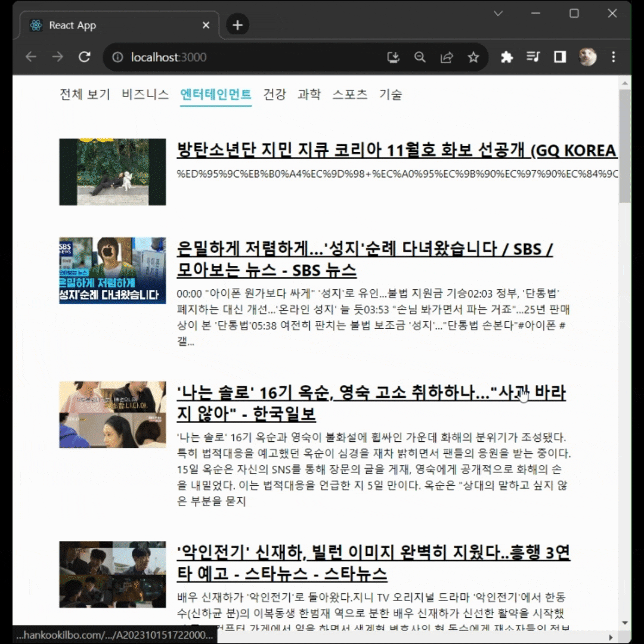This screenshot has height=644, width=644.
Task: Click the description starting 배우 신재하가 '악인전기'로
Action: pos(373,612)
